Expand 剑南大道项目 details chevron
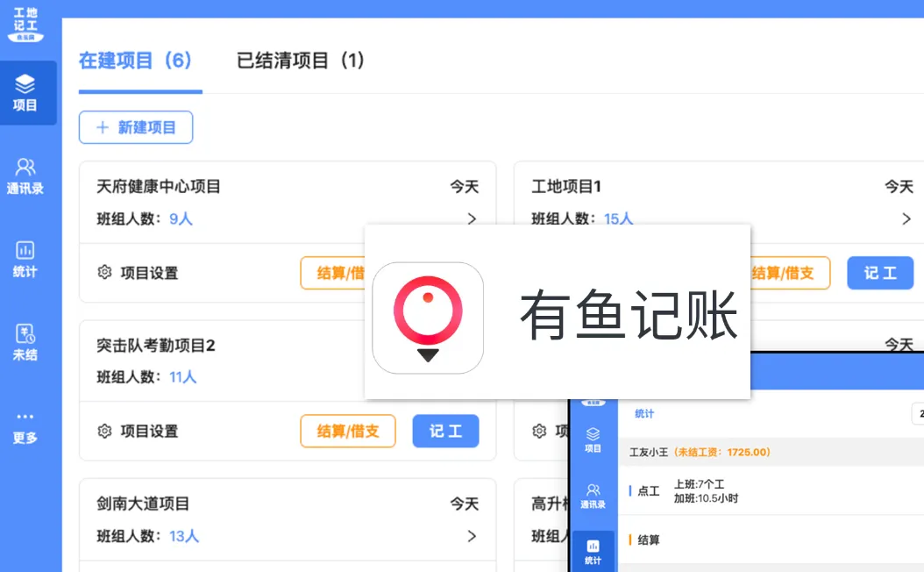The width and height of the screenshot is (924, 572). pos(472,536)
